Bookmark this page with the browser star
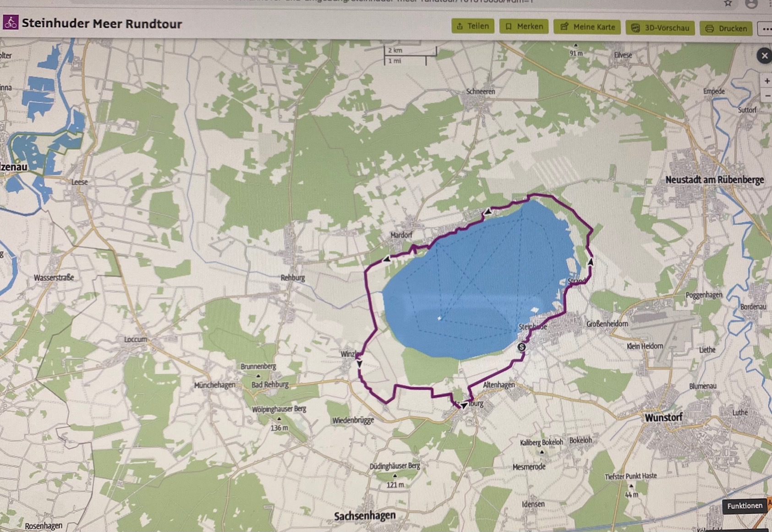The image size is (772, 532). pyautogui.click(x=728, y=3)
